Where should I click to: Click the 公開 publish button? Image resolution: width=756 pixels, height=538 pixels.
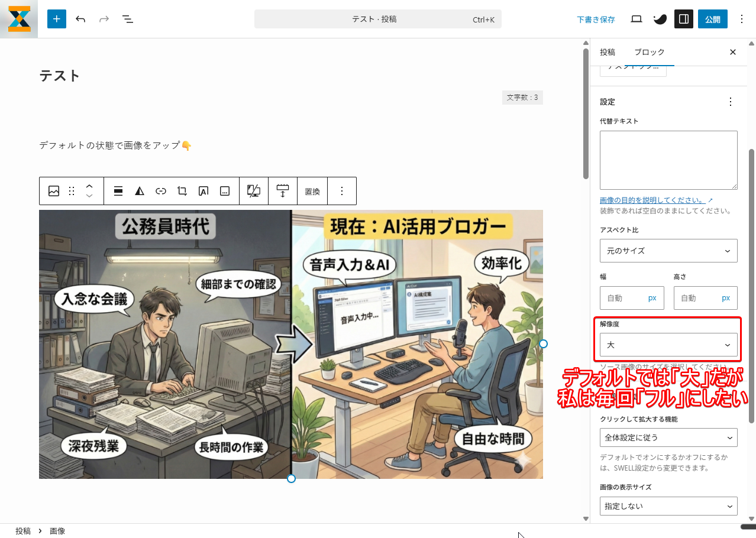point(712,19)
